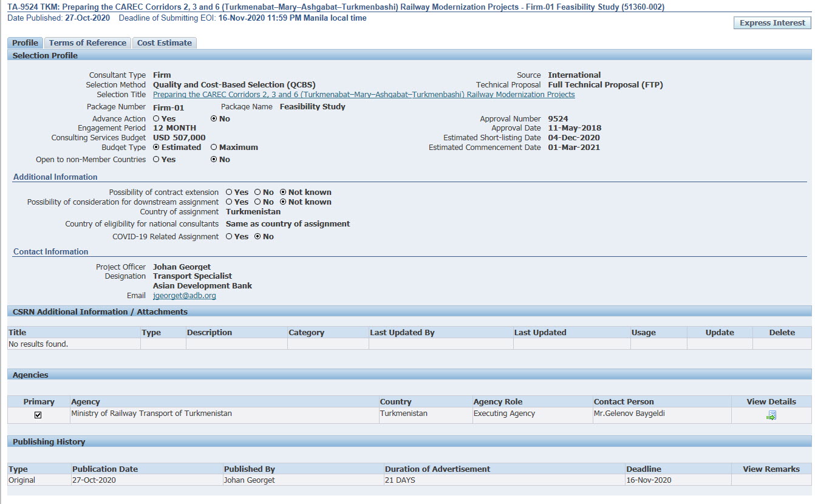
Task: Open the CAREC Corridors selection title link
Action: point(363,95)
